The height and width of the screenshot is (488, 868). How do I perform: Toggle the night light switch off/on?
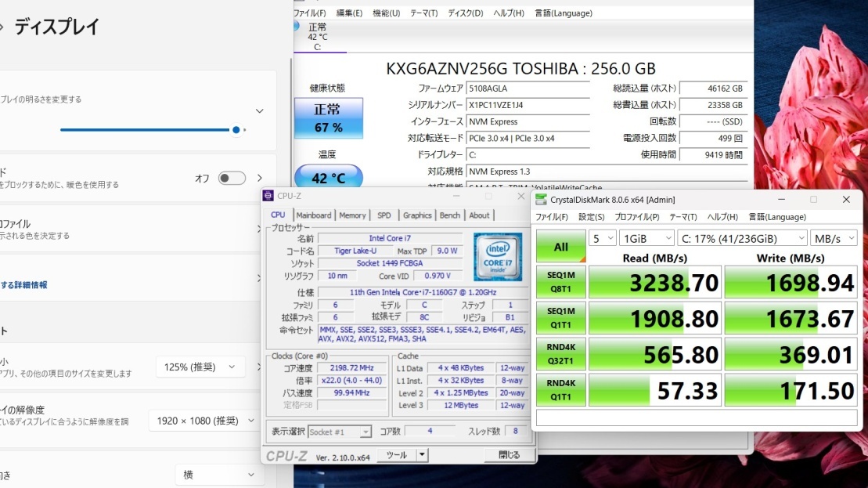pos(232,178)
